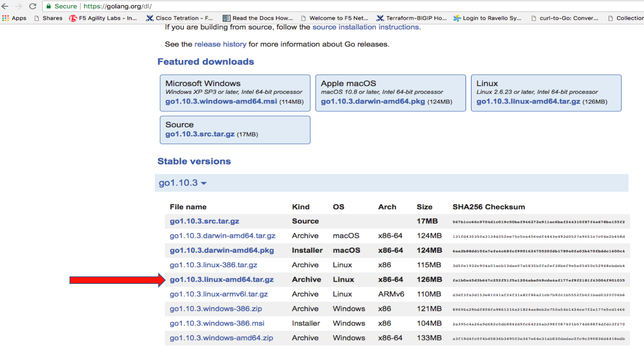Click go1.10.3.windows-amd64.zip file link
Screen dimensions: 644x349
click(221, 338)
